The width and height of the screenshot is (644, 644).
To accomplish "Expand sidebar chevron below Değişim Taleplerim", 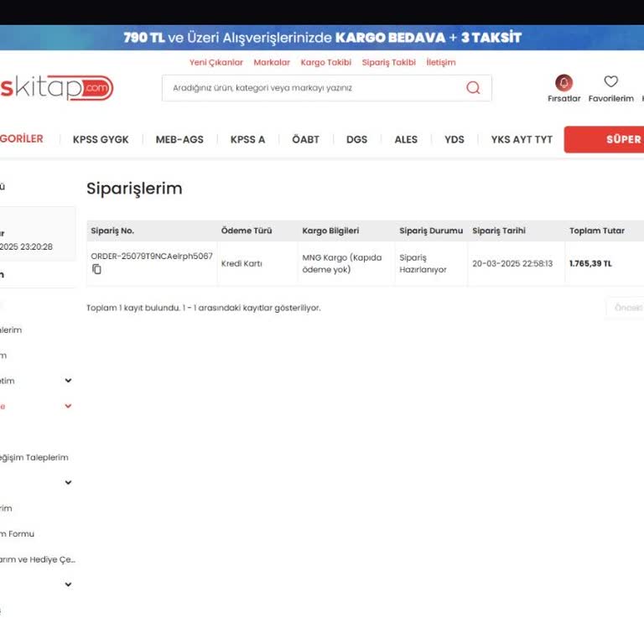I will pos(68,483).
